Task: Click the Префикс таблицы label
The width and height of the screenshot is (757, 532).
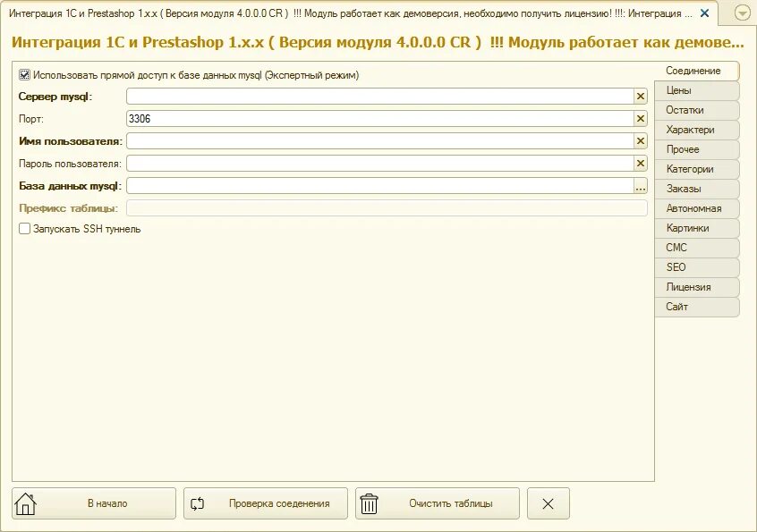Action: [x=69, y=208]
